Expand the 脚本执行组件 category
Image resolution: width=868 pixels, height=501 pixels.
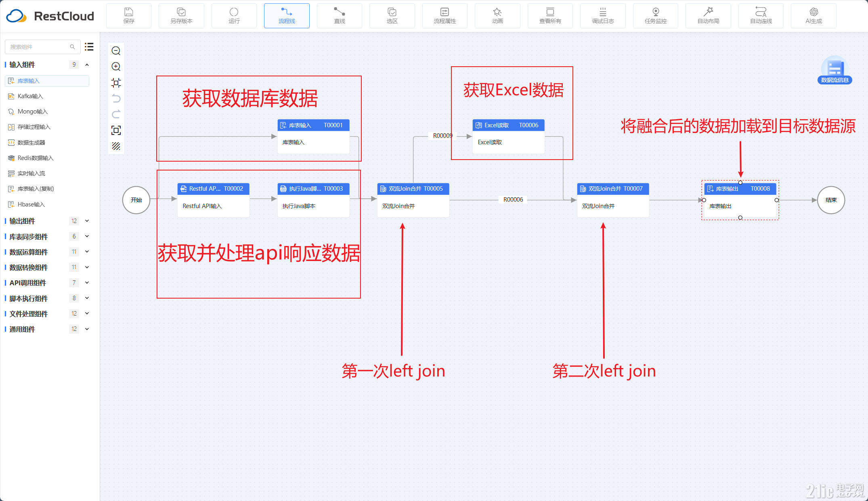(x=87, y=298)
